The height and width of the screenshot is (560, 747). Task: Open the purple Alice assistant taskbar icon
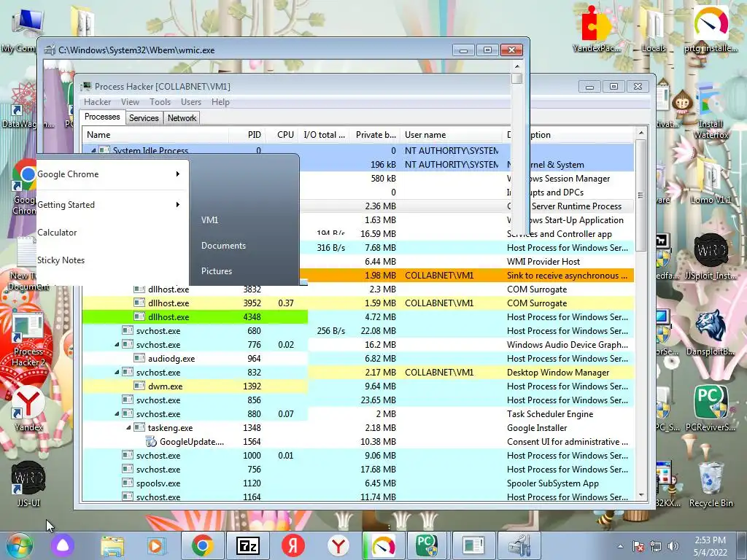[63, 545]
